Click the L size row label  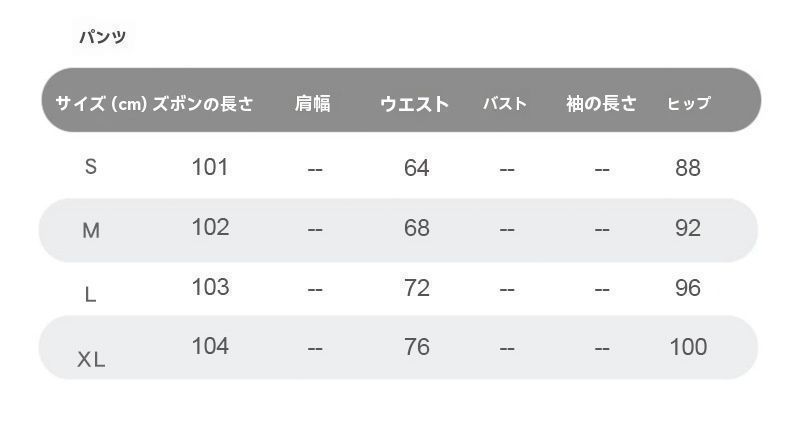91,294
